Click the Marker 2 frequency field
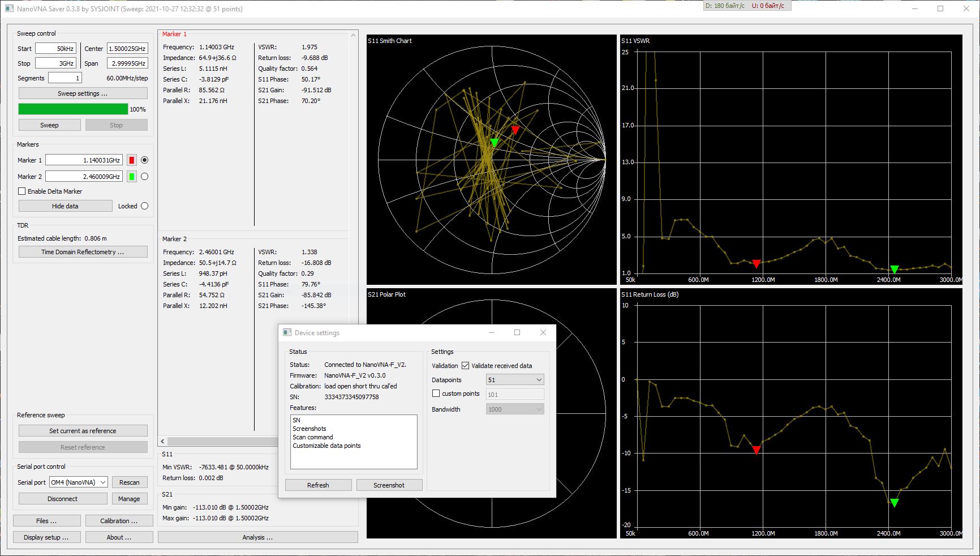Image resolution: width=980 pixels, height=556 pixels. click(84, 177)
